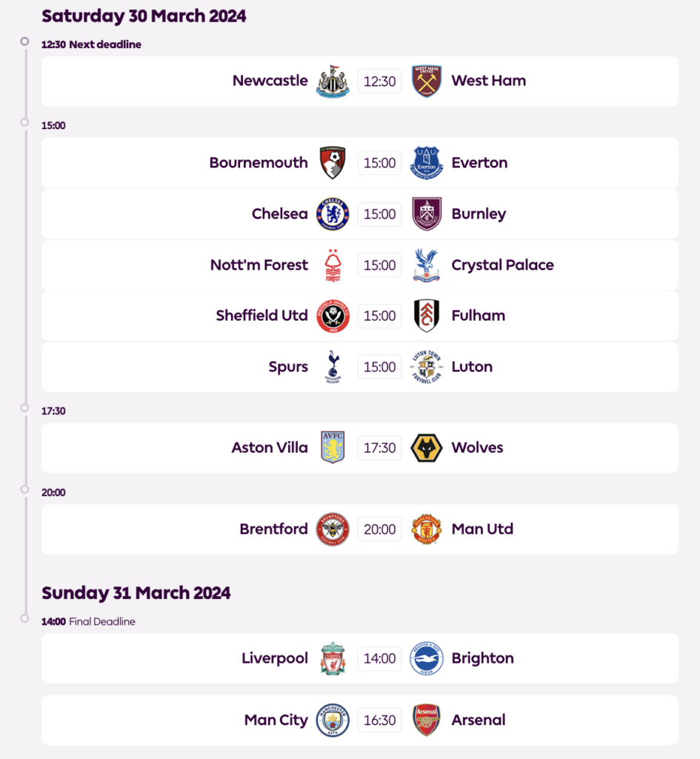Image resolution: width=700 pixels, height=759 pixels.
Task: Open the Spurs team name link
Action: click(288, 367)
